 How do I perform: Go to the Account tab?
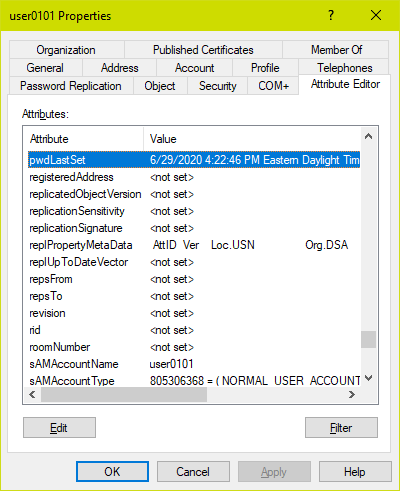[x=194, y=68]
